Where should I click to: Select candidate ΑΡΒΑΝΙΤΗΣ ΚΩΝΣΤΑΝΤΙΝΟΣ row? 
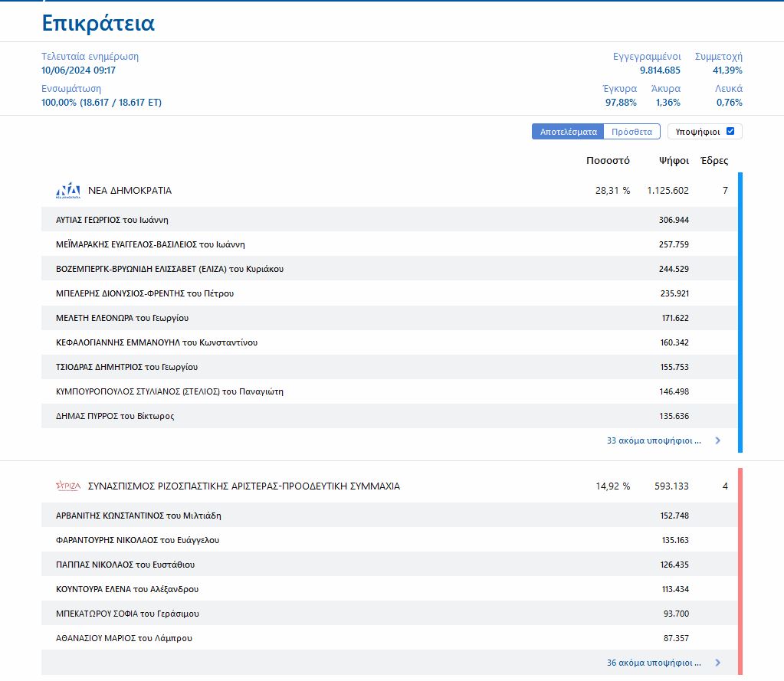[x=138, y=516]
